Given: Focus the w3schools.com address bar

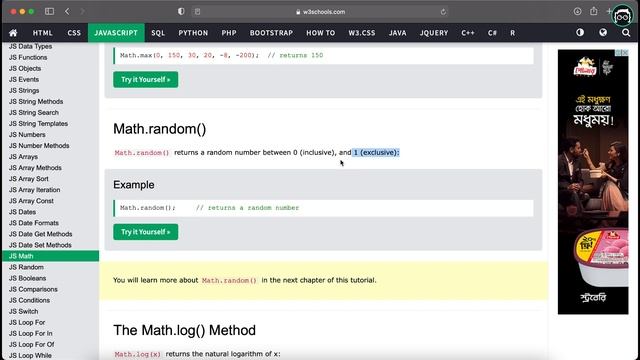Looking at the screenshot, I should (320, 12).
